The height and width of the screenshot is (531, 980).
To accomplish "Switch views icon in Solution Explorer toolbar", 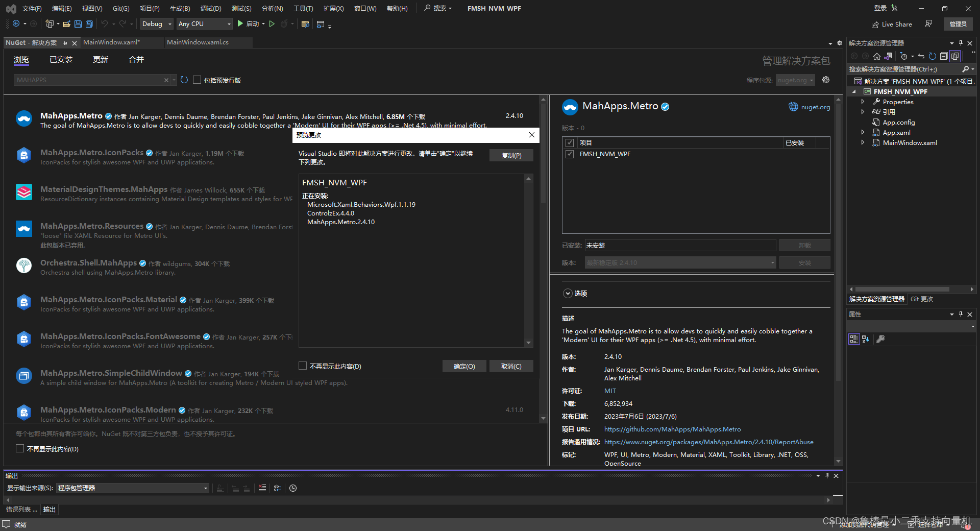I will coord(888,56).
